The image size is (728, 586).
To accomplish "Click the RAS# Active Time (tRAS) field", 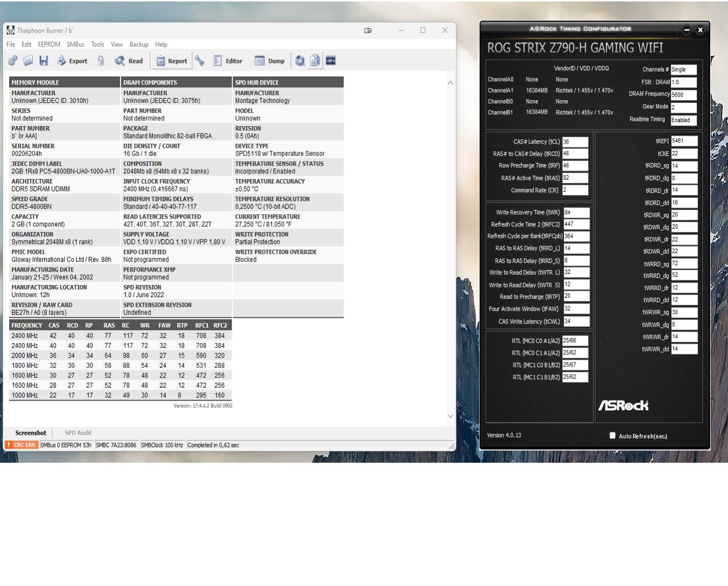I will 575,178.
